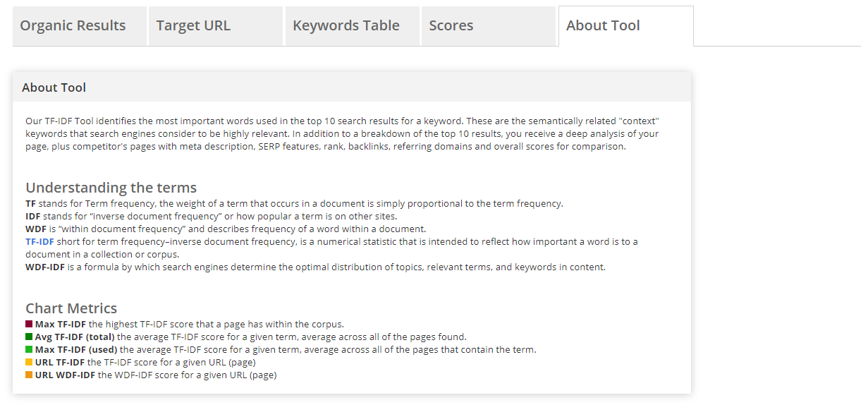Click the URL WDF-IDF metric label
This screenshot has width=868, height=405.
65,375
